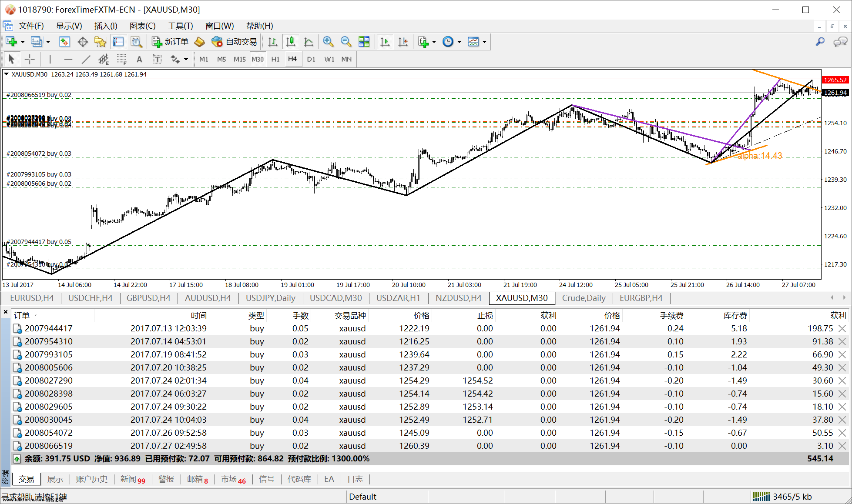Open the indicators list icon
Viewport: 852px width, 504px height.
tap(423, 42)
